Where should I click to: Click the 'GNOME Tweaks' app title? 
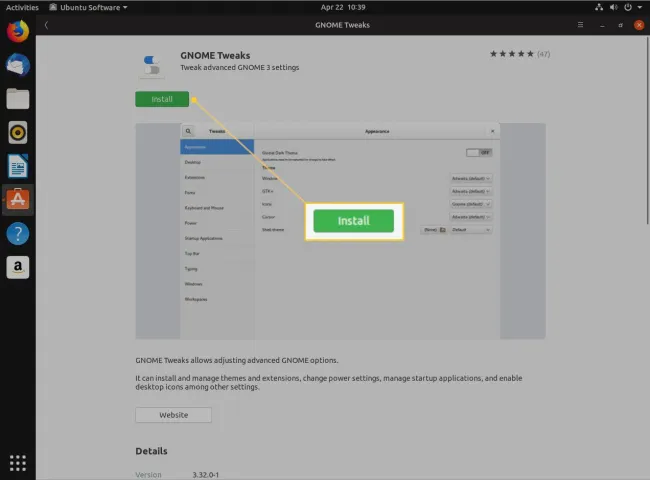[215, 56]
